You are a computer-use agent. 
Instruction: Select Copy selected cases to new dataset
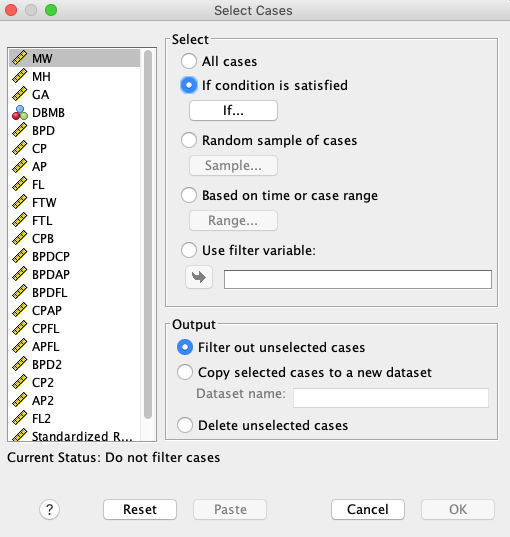pyautogui.click(x=185, y=372)
